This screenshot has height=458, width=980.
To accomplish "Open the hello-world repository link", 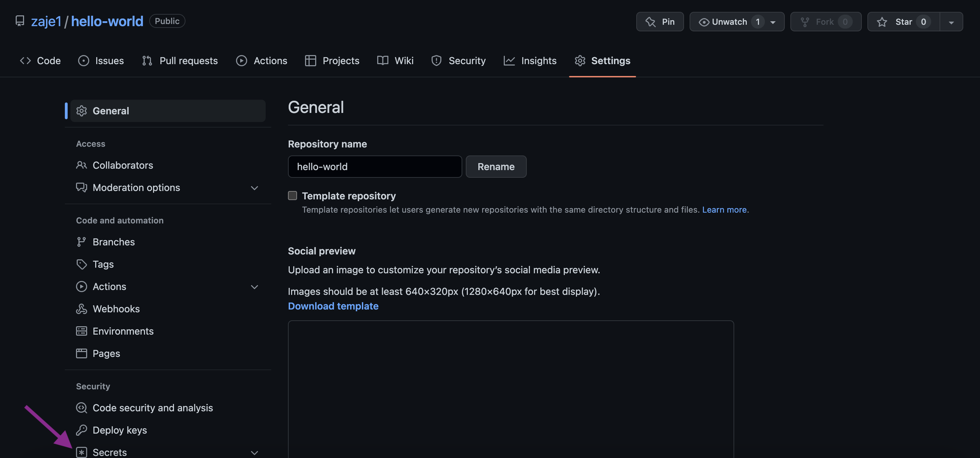I will [107, 21].
